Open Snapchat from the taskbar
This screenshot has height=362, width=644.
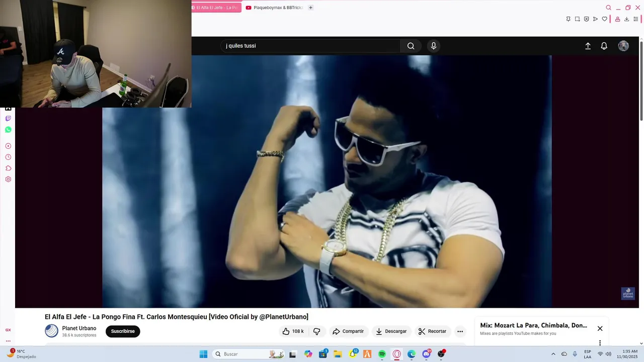(353, 354)
